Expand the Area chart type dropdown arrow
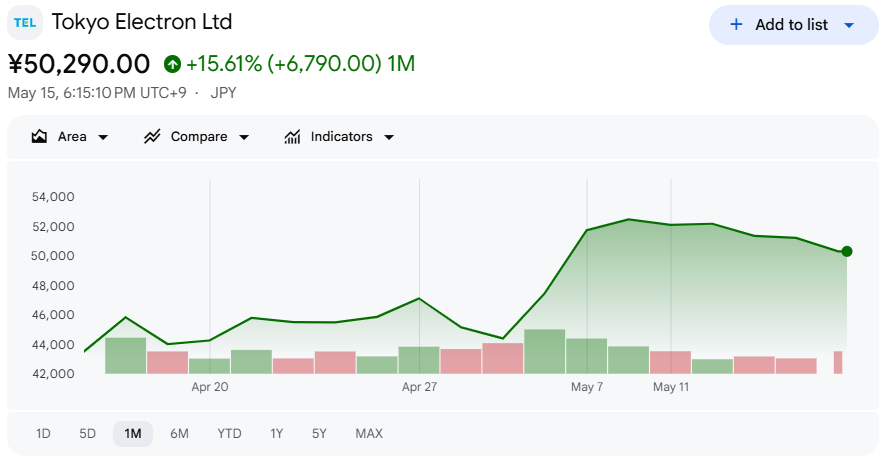Image resolution: width=885 pixels, height=471 pixels. [103, 137]
